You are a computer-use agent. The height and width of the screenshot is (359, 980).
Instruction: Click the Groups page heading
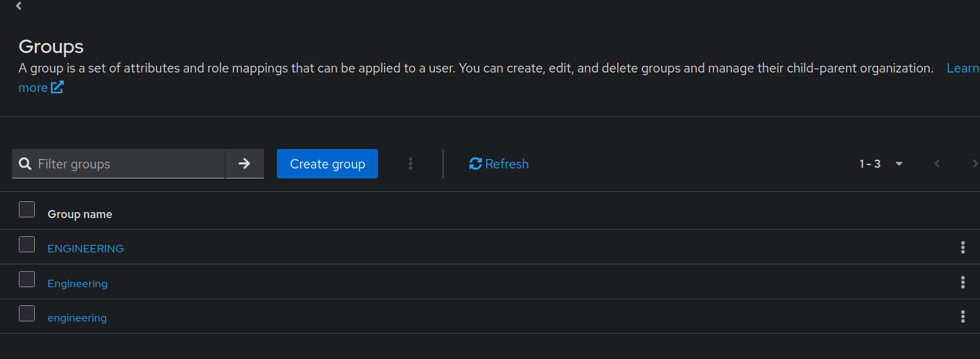pyautogui.click(x=51, y=46)
